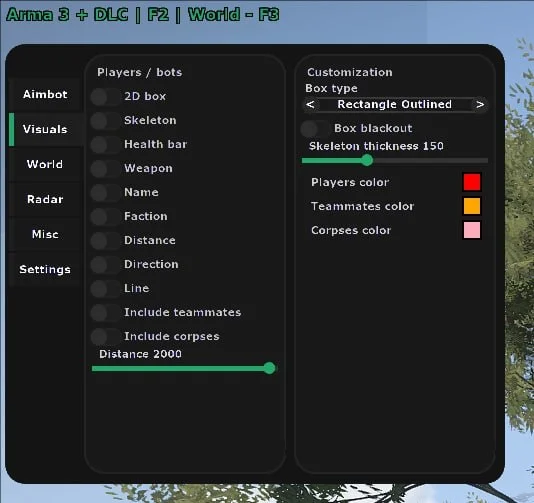Turn on Health bar display
The height and width of the screenshot is (503, 534).
click(105, 144)
